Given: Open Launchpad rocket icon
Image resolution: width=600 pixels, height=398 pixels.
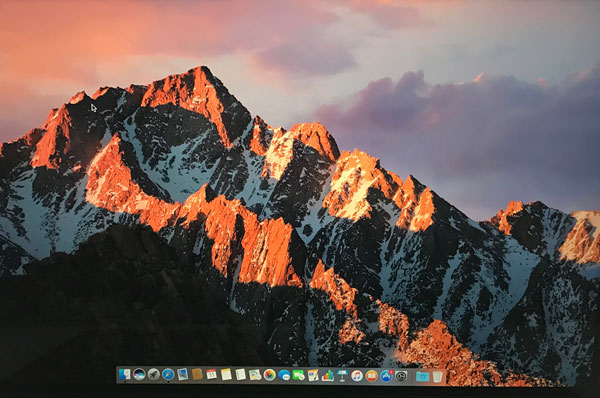Looking at the screenshot, I should (153, 374).
